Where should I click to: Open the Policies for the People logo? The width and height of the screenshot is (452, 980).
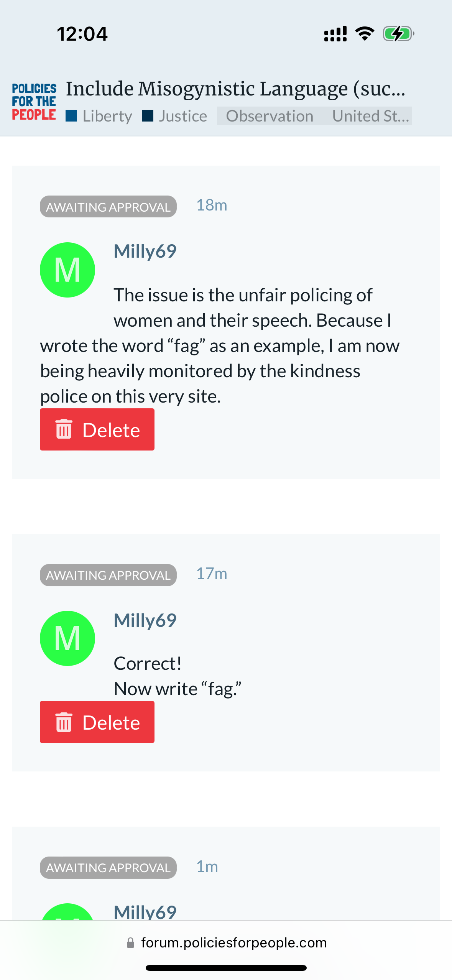34,102
